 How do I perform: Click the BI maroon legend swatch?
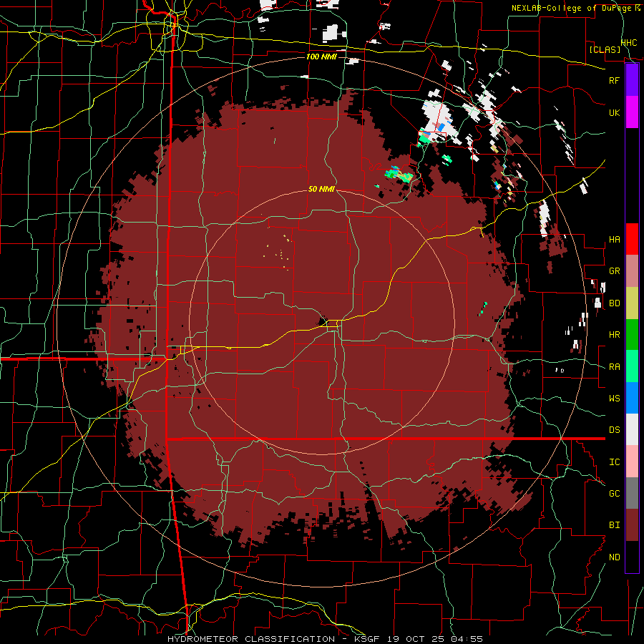(x=632, y=525)
